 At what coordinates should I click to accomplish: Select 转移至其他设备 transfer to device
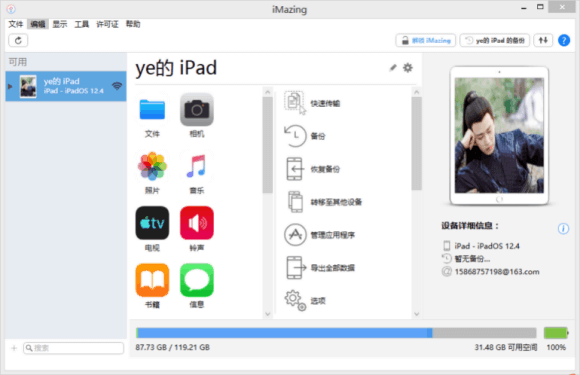(324, 202)
